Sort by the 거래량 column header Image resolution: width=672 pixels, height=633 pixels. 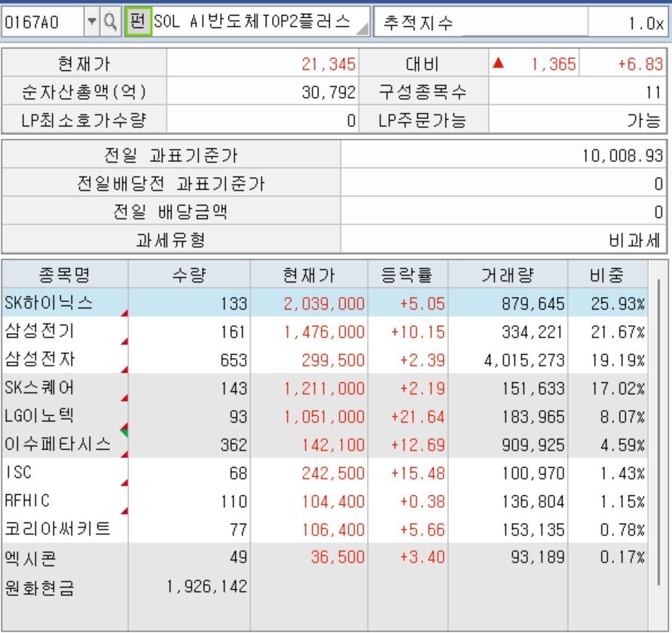[508, 274]
